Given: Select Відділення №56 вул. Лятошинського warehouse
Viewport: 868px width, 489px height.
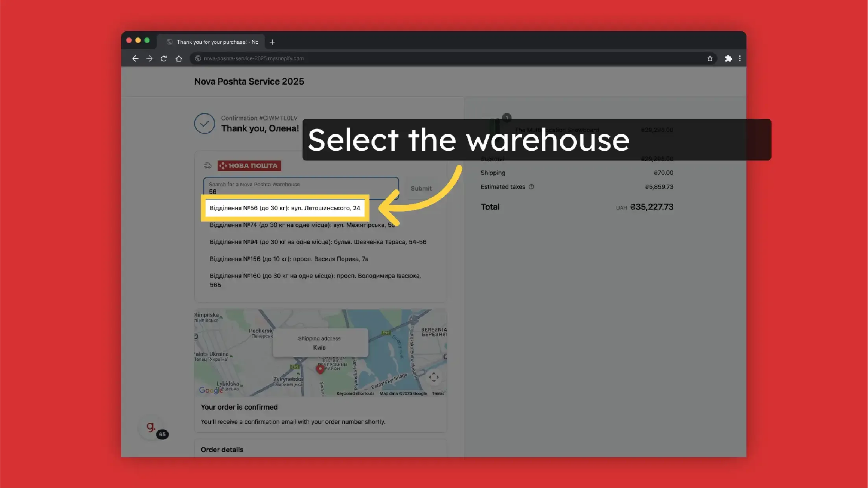Looking at the screenshot, I should (285, 208).
